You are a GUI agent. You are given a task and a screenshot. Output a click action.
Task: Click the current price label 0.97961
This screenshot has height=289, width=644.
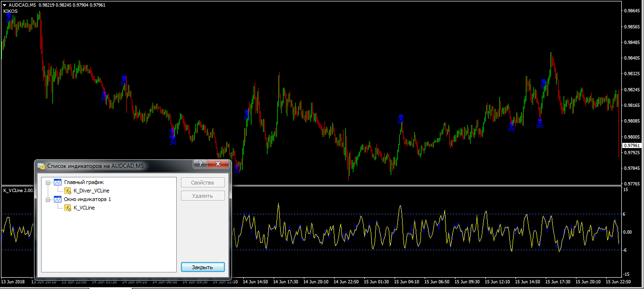click(631, 145)
